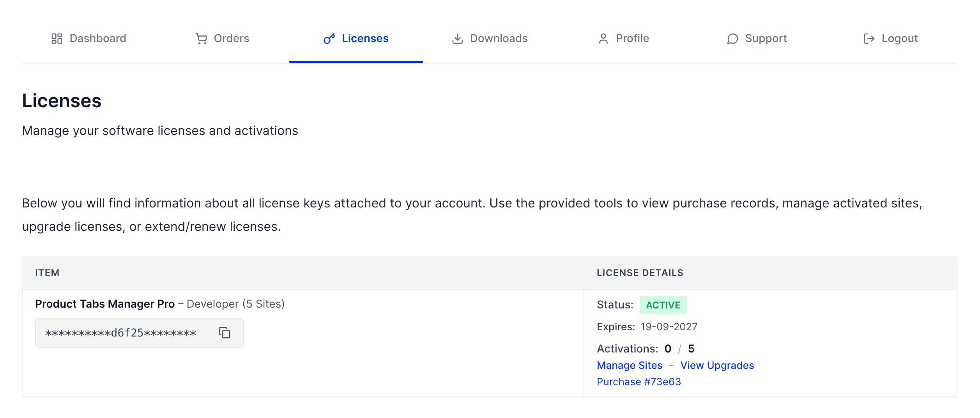
Task: Click the Profile person icon
Action: click(603, 39)
